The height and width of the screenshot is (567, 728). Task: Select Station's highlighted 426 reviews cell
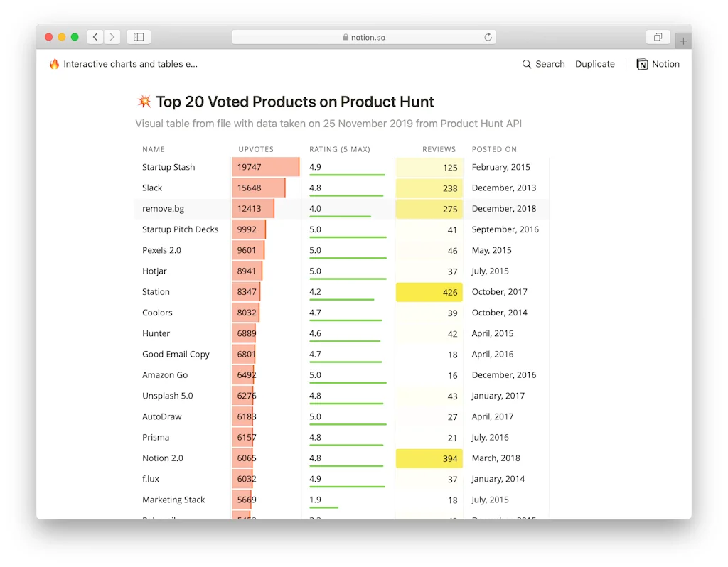coord(429,292)
